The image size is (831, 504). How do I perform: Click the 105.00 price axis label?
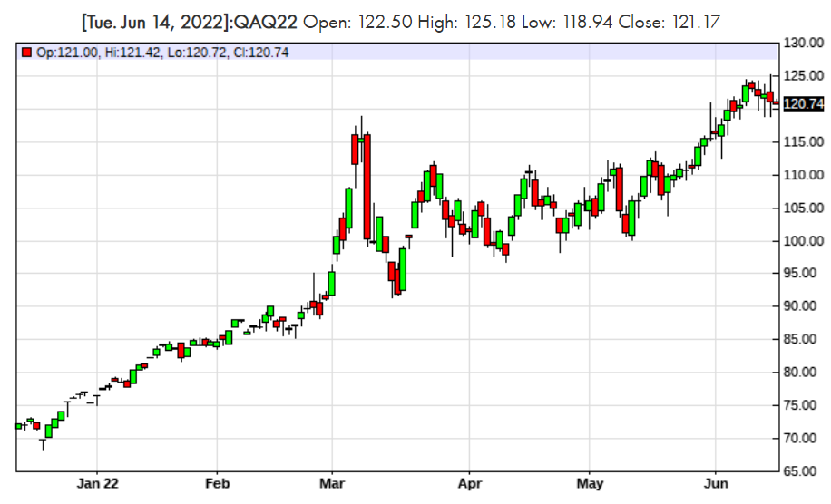click(x=804, y=208)
